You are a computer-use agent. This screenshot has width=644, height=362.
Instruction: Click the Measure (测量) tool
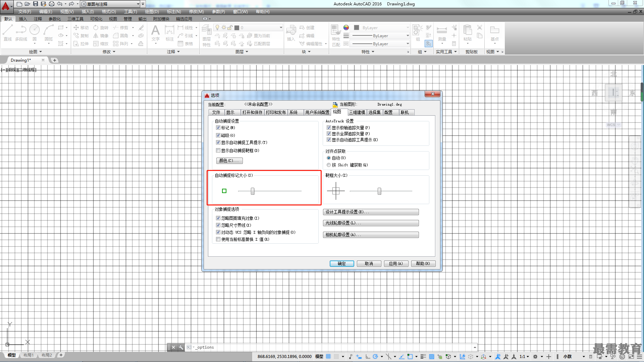coord(442,33)
